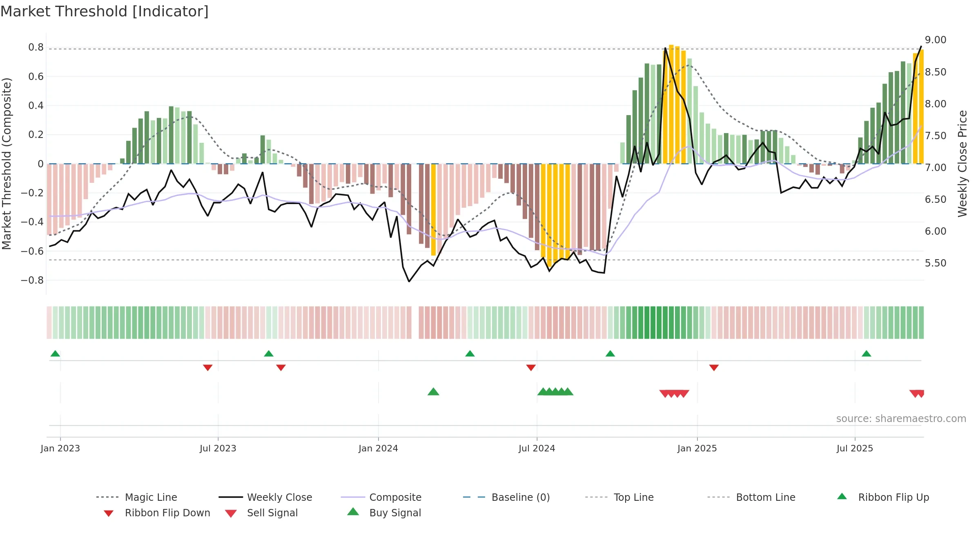
Task: Click the Jan 2025 x-axis label
Action: 697,448
